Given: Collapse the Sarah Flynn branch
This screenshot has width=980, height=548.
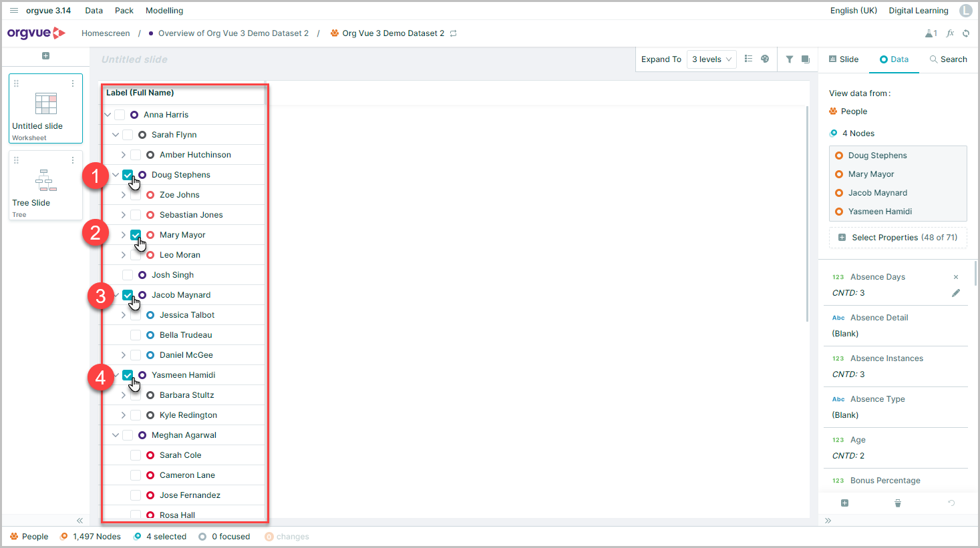Looking at the screenshot, I should click(x=116, y=135).
